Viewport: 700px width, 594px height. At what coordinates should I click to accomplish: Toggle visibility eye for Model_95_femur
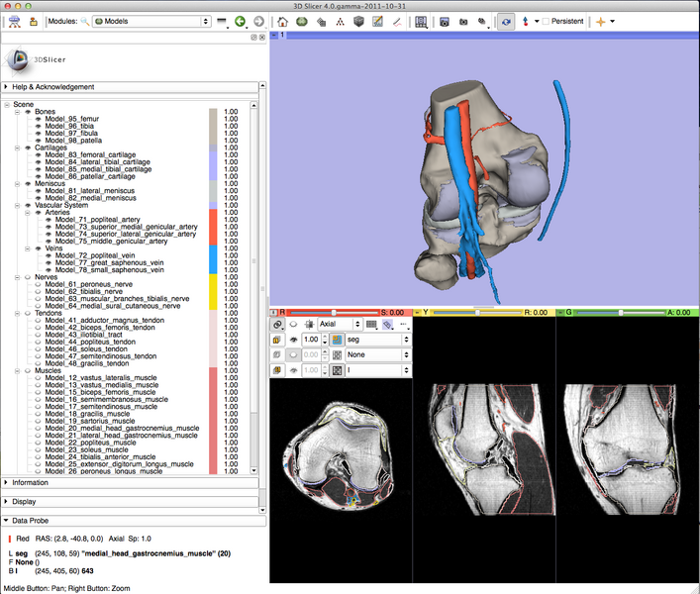coord(39,119)
